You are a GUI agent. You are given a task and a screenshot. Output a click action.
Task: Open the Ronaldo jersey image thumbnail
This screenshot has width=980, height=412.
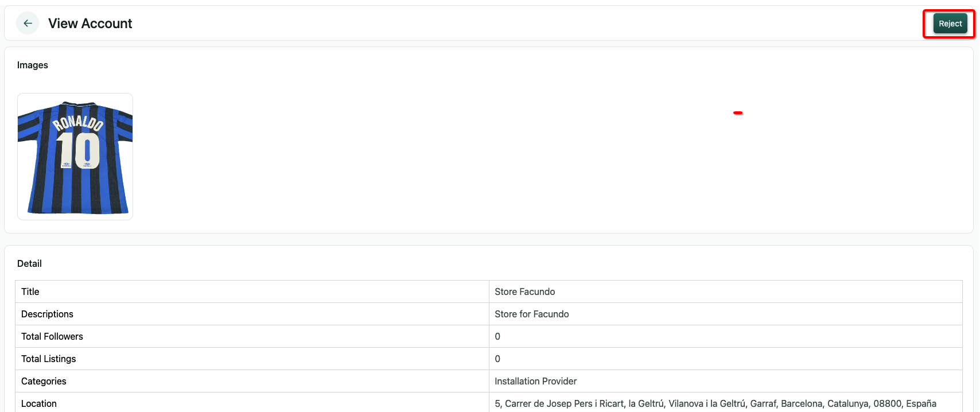[75, 157]
